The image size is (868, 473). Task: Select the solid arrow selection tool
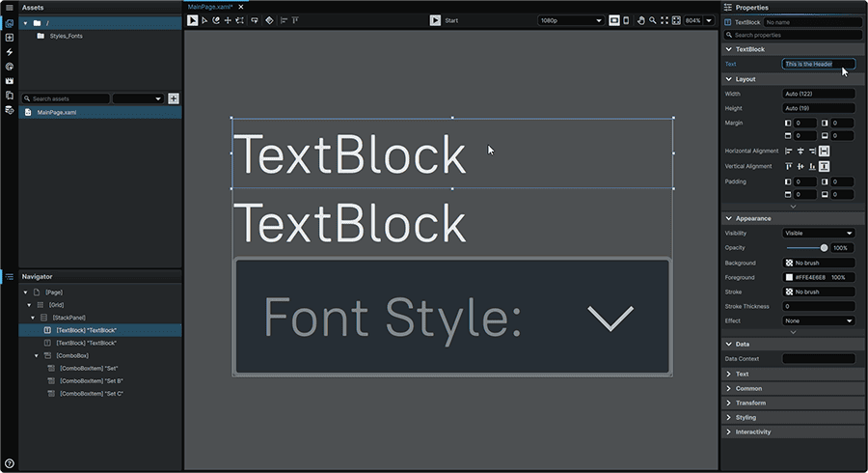(192, 20)
